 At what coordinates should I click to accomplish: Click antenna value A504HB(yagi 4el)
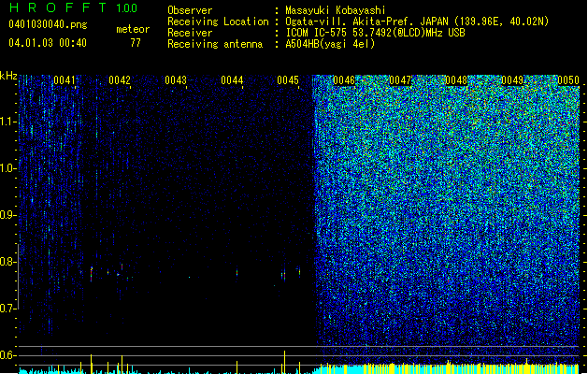click(x=330, y=44)
